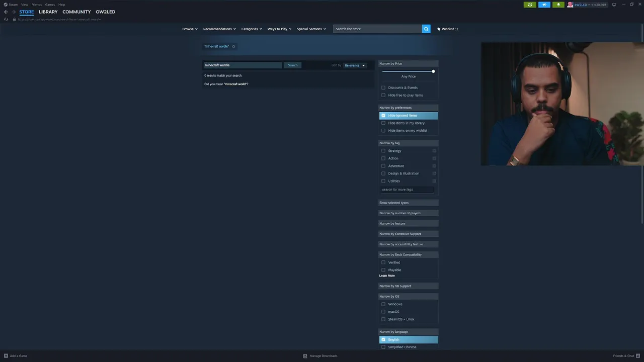Viewport: 644px width, 362px height.
Task: Uncheck Hide ignored items
Action: (383, 116)
